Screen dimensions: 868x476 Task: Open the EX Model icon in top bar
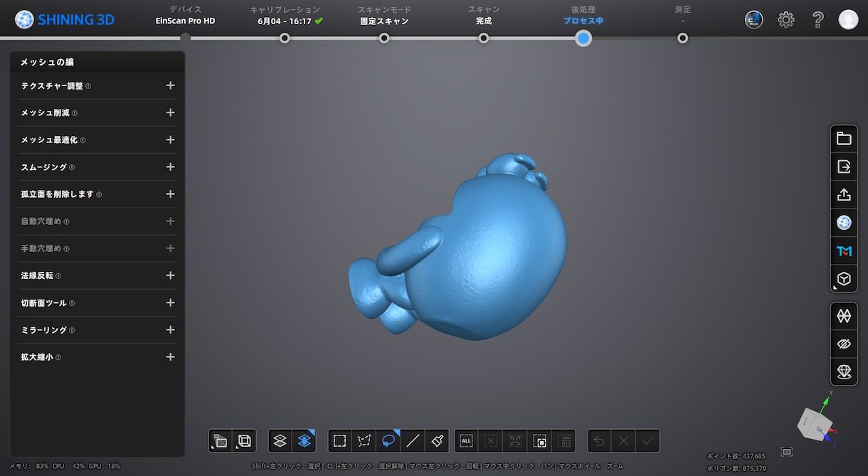coord(754,20)
